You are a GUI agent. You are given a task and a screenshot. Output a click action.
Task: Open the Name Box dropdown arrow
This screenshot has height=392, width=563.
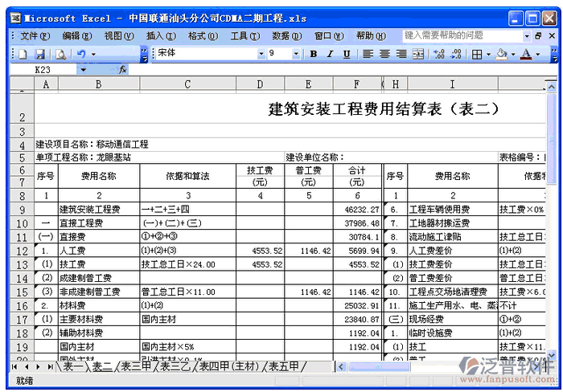[x=83, y=70]
